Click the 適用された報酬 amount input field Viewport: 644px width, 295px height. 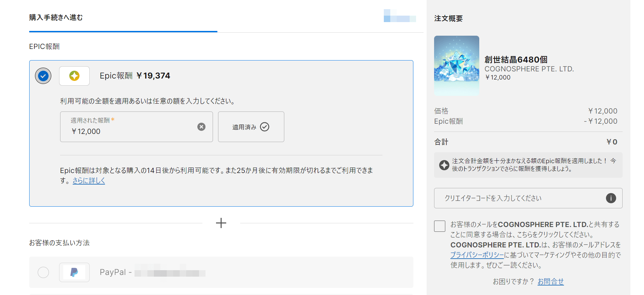(137, 127)
